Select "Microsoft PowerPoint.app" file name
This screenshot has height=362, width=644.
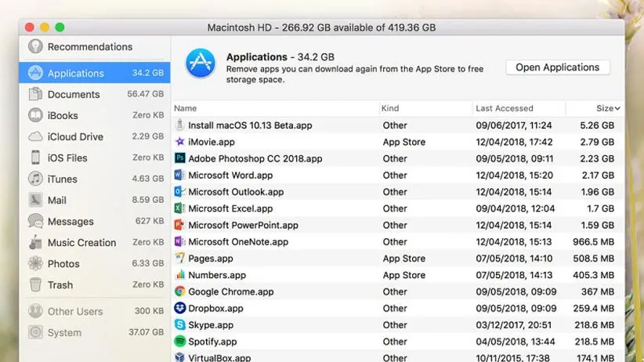click(243, 225)
